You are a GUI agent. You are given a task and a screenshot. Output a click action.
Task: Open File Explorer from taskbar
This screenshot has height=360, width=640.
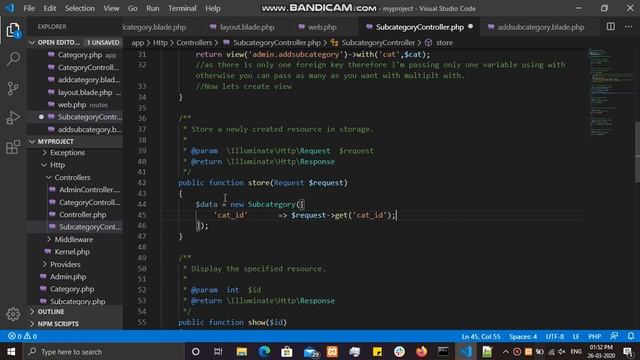tap(242, 351)
